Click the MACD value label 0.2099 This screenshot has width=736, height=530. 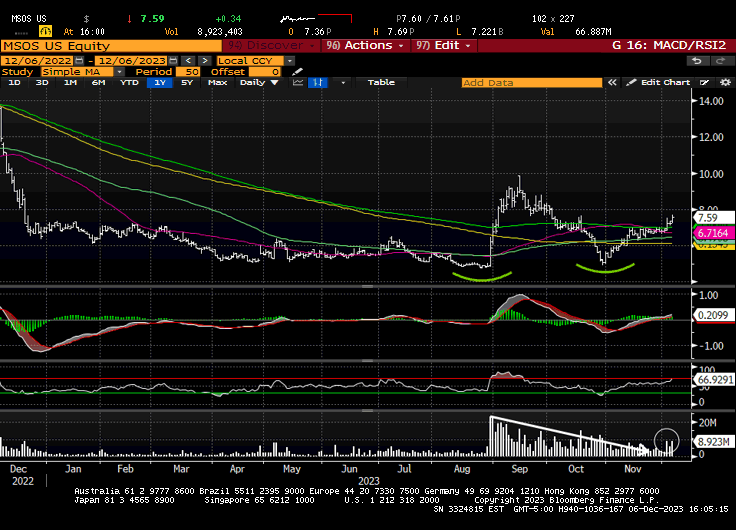click(713, 315)
